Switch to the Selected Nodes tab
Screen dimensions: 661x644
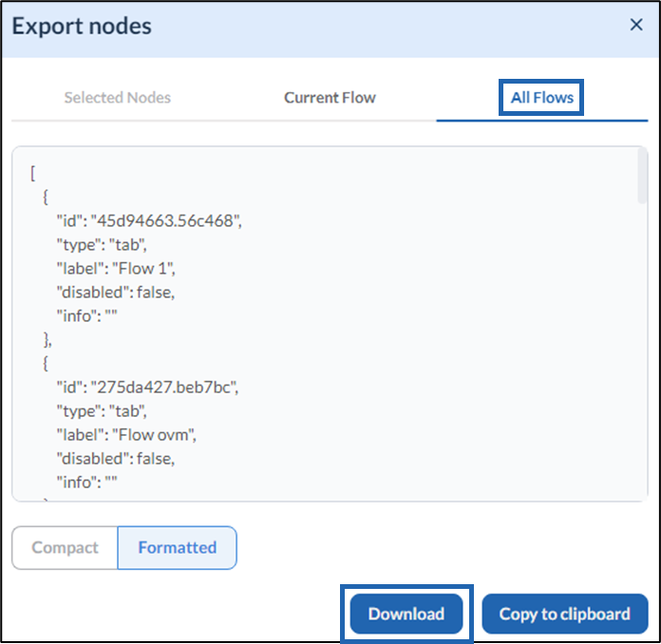click(x=117, y=98)
